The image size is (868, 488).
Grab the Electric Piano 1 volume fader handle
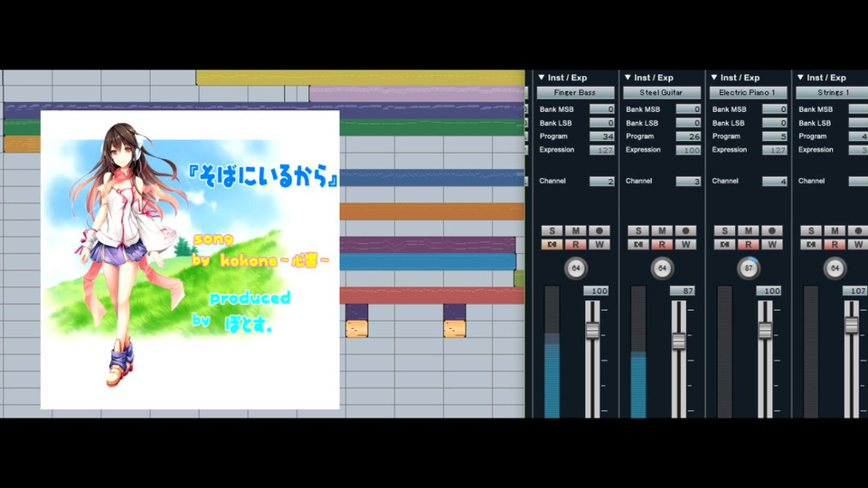[x=765, y=331]
